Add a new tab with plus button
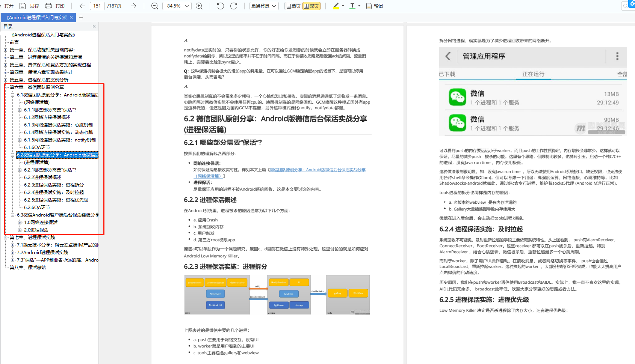The width and height of the screenshot is (635, 364). click(x=81, y=18)
